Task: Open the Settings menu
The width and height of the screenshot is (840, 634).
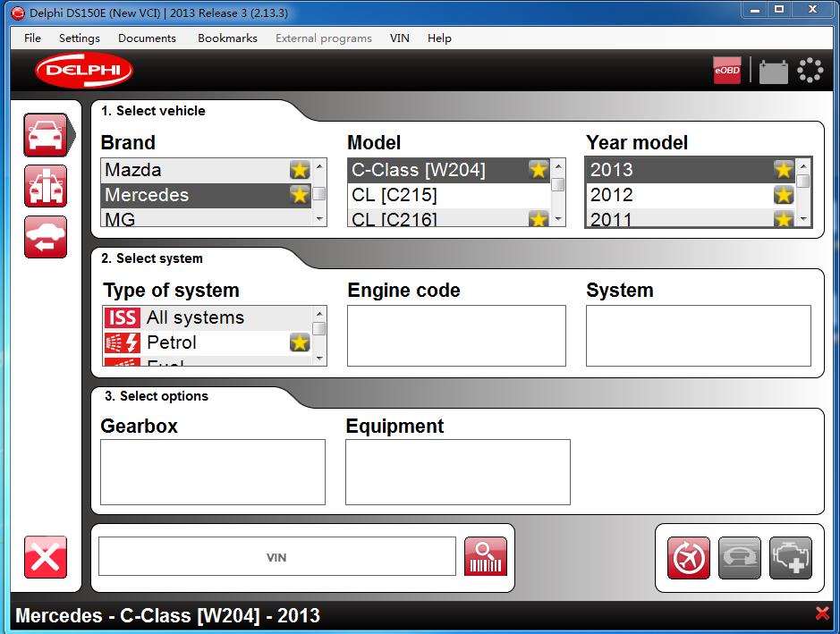Action: [x=80, y=38]
